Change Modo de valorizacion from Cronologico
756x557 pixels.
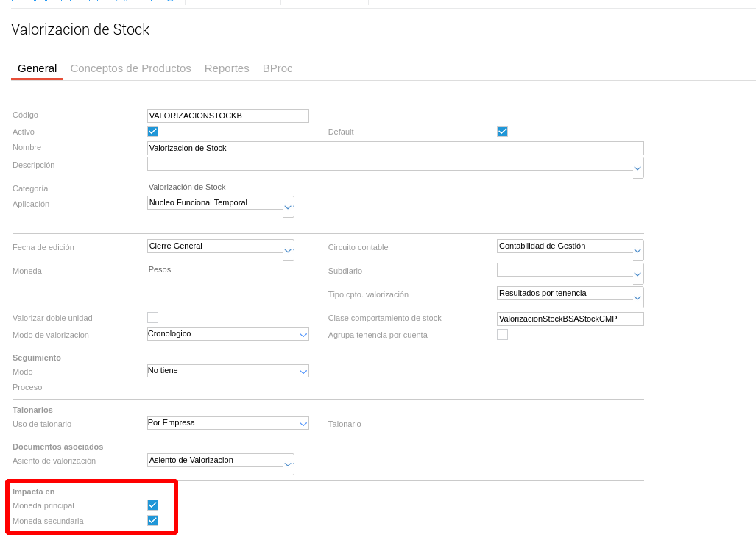[x=303, y=335]
